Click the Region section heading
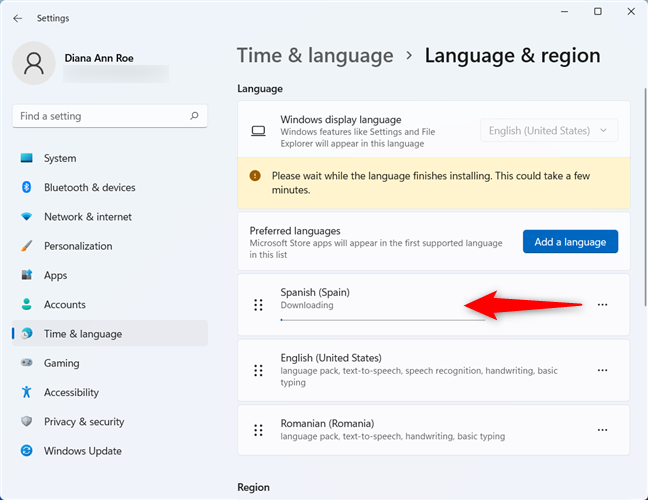Screen dimensions: 648x500 [253, 487]
